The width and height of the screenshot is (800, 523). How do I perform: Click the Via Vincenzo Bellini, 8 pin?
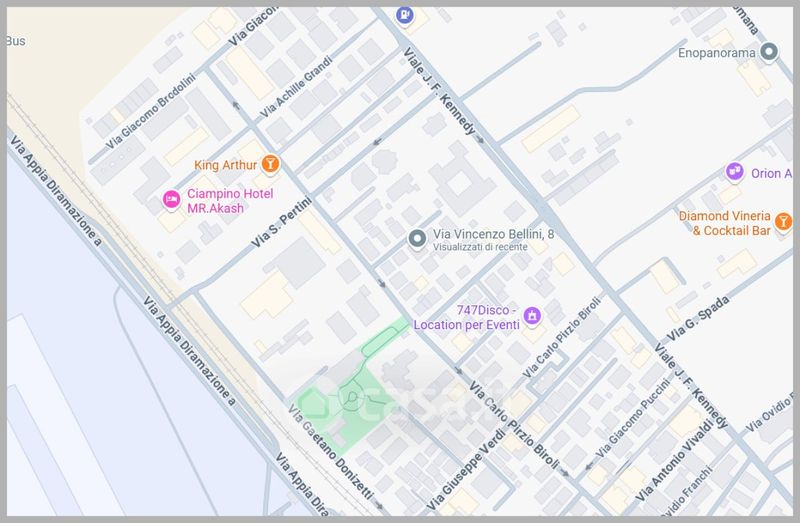pyautogui.click(x=417, y=238)
